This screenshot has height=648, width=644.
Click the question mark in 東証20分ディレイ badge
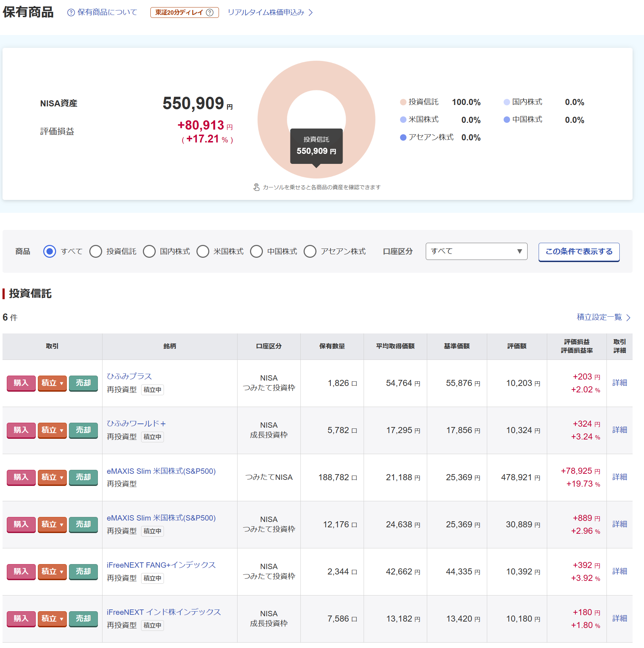click(210, 12)
